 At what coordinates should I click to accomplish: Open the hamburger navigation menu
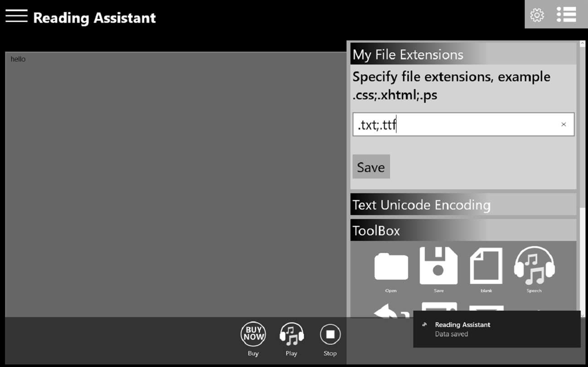point(16,16)
